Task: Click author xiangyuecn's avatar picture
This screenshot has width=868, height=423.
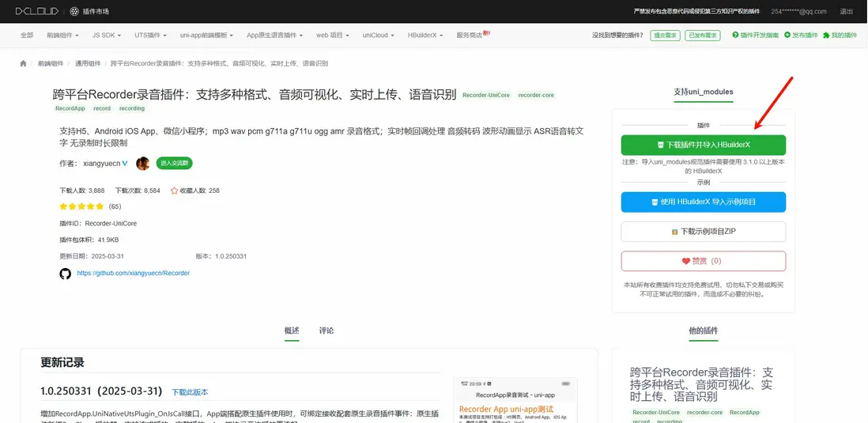Action: coord(143,164)
